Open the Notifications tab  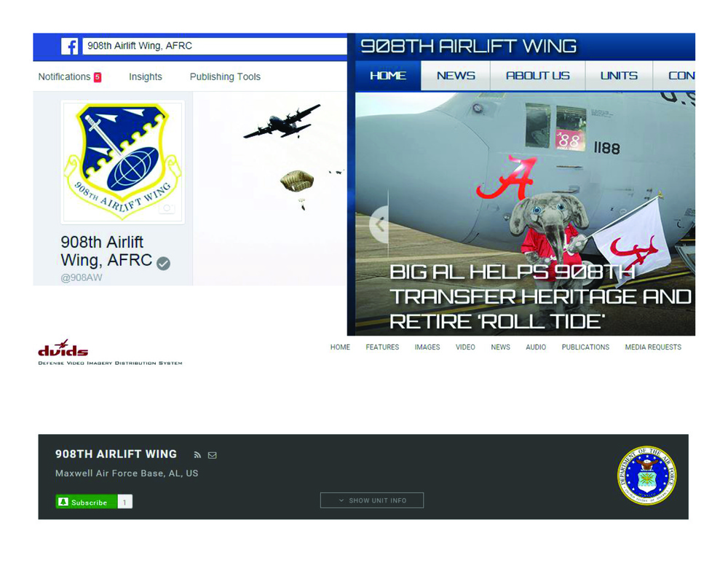click(x=64, y=76)
